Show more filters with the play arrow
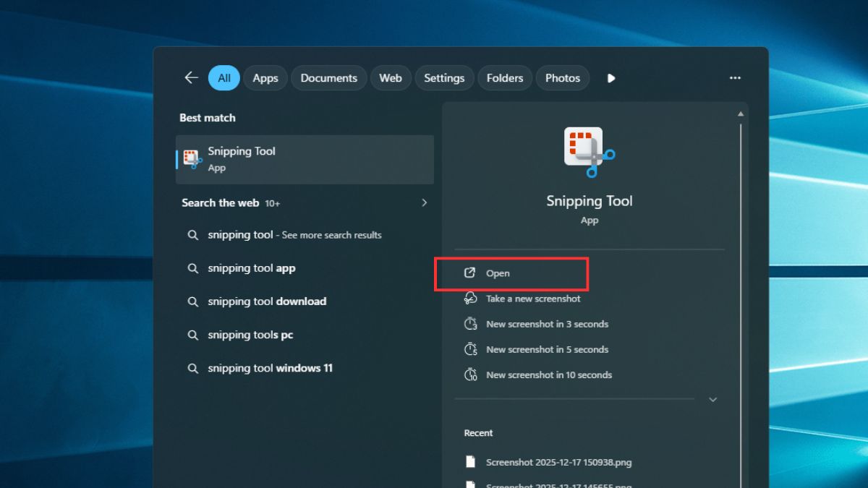This screenshot has height=488, width=868. point(611,78)
